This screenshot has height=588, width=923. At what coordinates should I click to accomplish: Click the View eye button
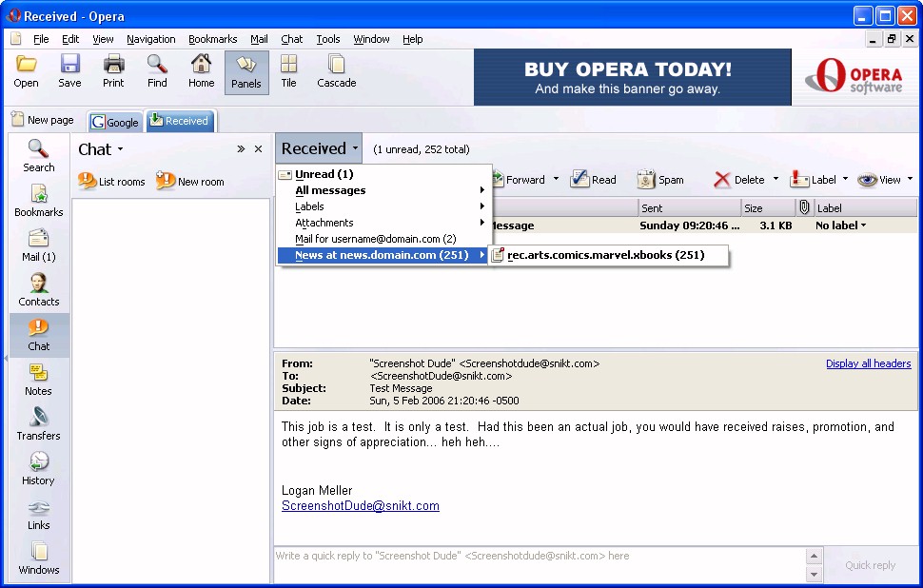coord(879,180)
